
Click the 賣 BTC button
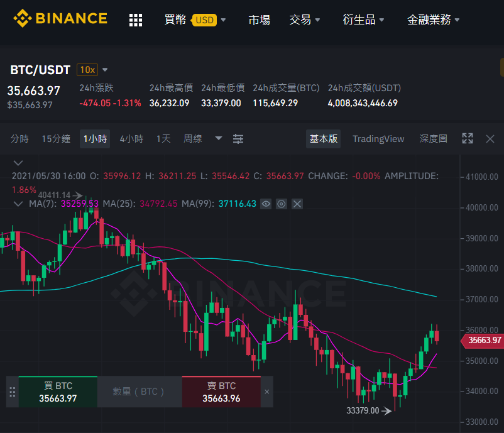click(x=221, y=392)
